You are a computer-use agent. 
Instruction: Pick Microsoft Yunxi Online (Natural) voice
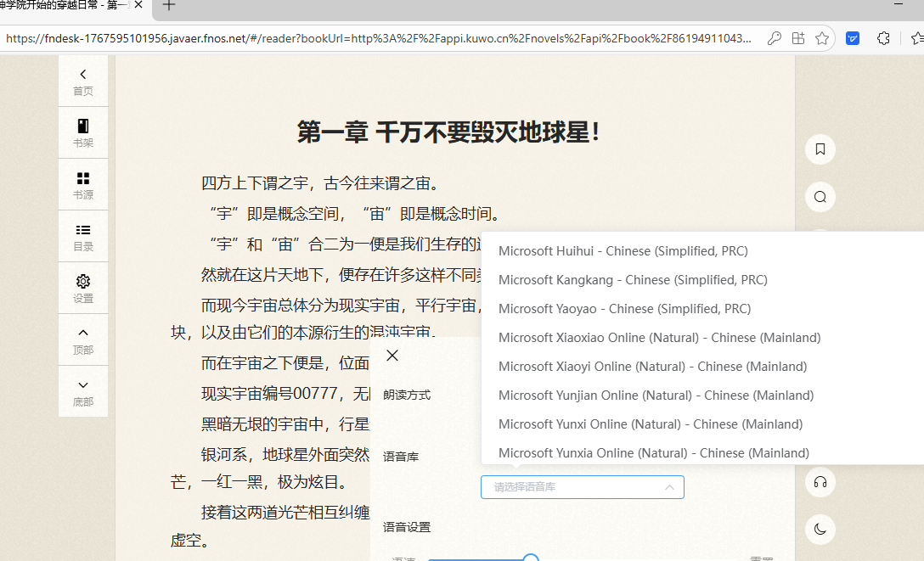tap(702, 424)
